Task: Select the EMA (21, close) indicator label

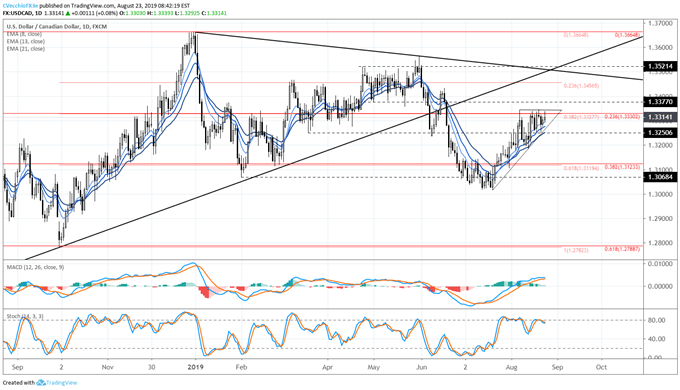Action: click(x=25, y=49)
